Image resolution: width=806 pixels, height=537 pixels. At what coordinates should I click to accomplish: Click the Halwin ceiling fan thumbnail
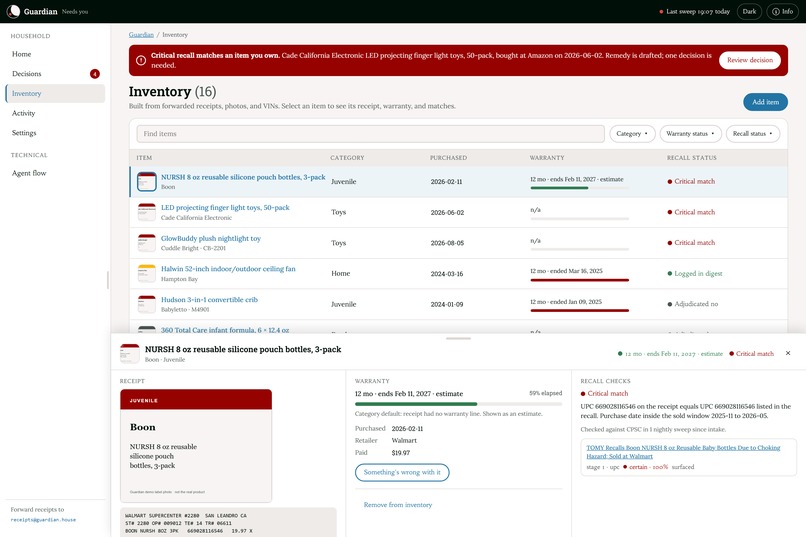pos(146,273)
